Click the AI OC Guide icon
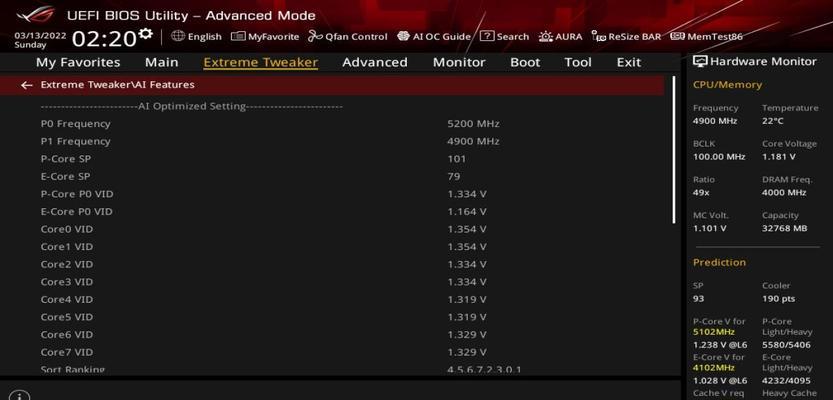 [x=403, y=36]
